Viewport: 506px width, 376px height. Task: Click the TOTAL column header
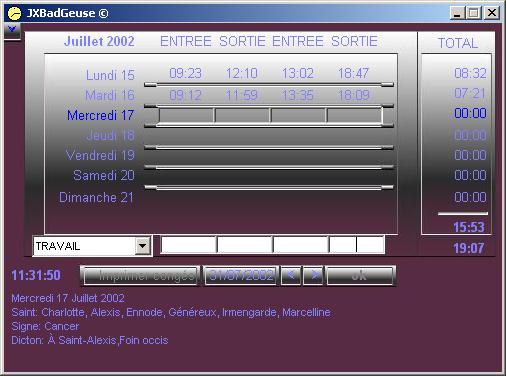click(x=458, y=43)
